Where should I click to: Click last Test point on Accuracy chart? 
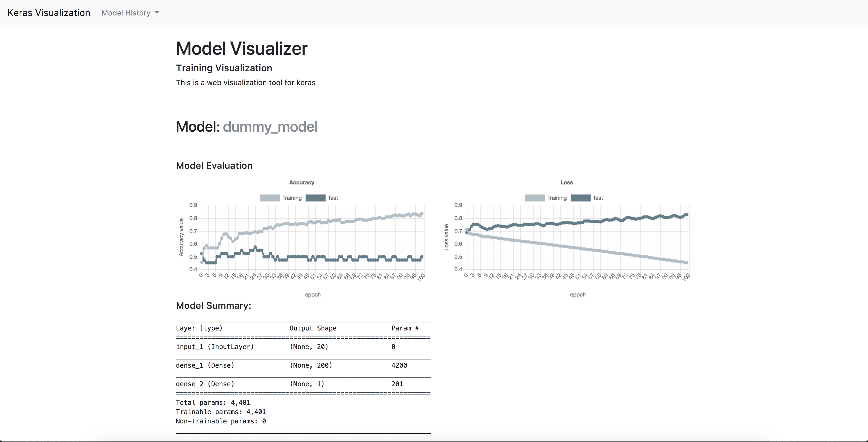(x=422, y=257)
